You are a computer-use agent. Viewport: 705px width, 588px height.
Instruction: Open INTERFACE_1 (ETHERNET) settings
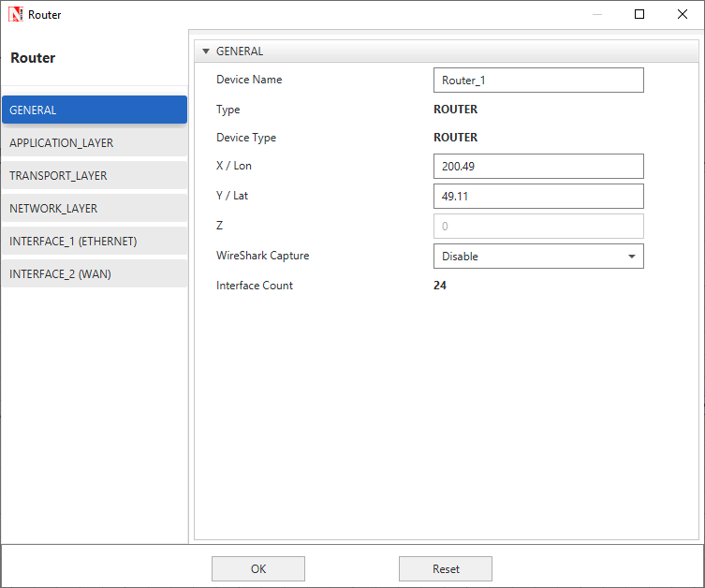click(95, 241)
